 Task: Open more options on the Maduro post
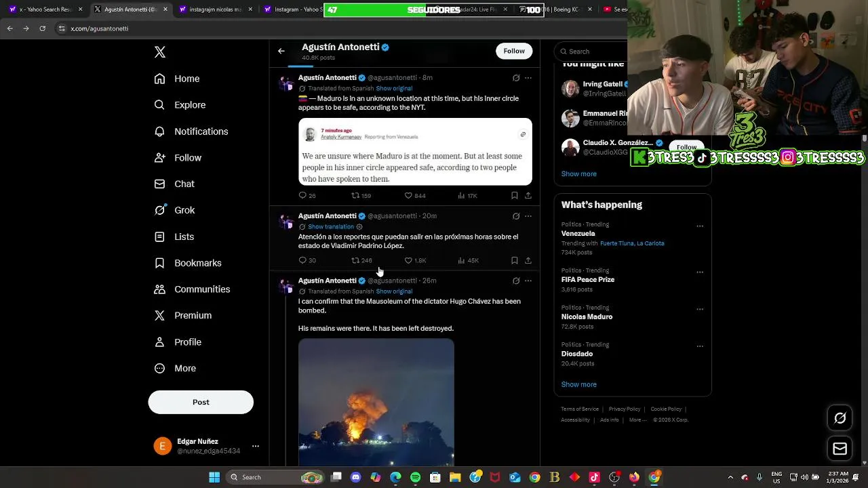coord(528,78)
